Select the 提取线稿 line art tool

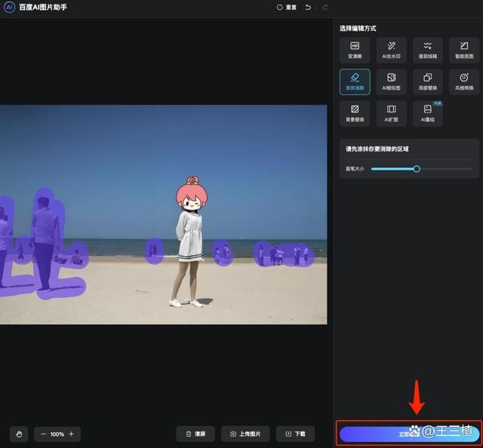[428, 51]
